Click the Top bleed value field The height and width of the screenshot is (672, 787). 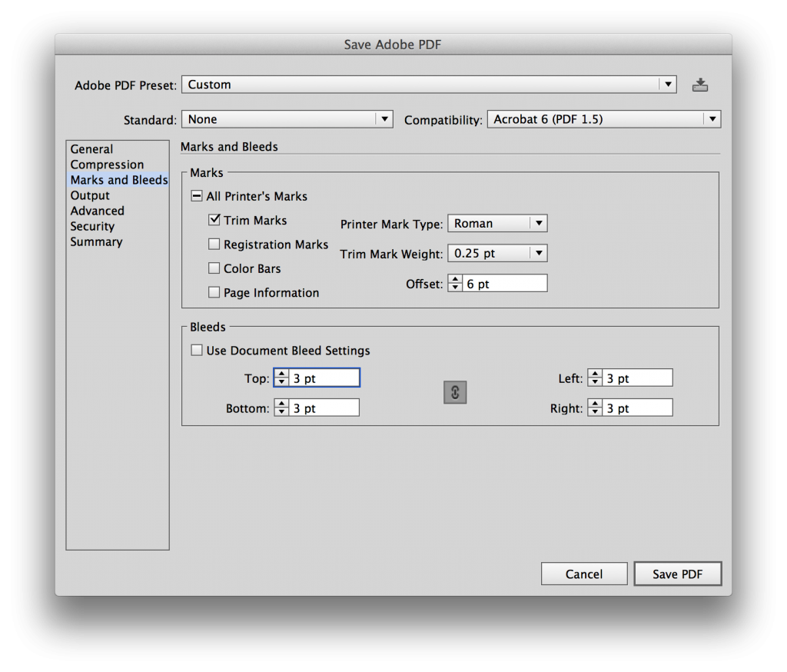pos(324,378)
